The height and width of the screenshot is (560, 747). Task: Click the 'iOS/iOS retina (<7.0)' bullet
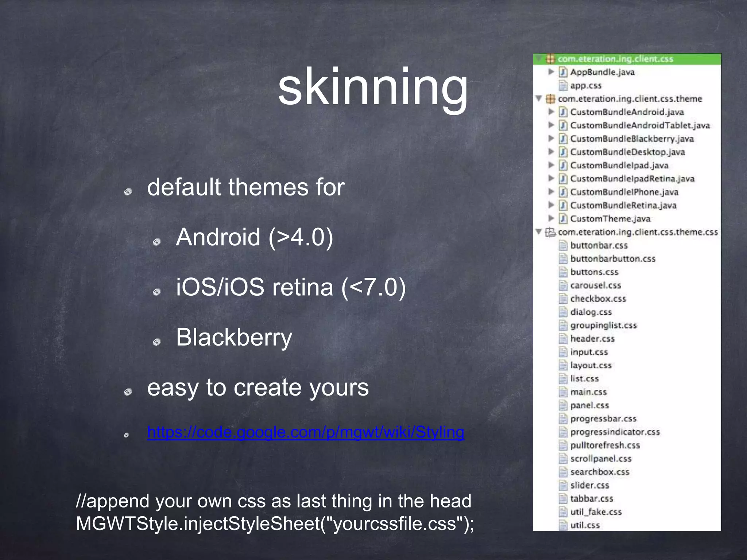coord(291,288)
